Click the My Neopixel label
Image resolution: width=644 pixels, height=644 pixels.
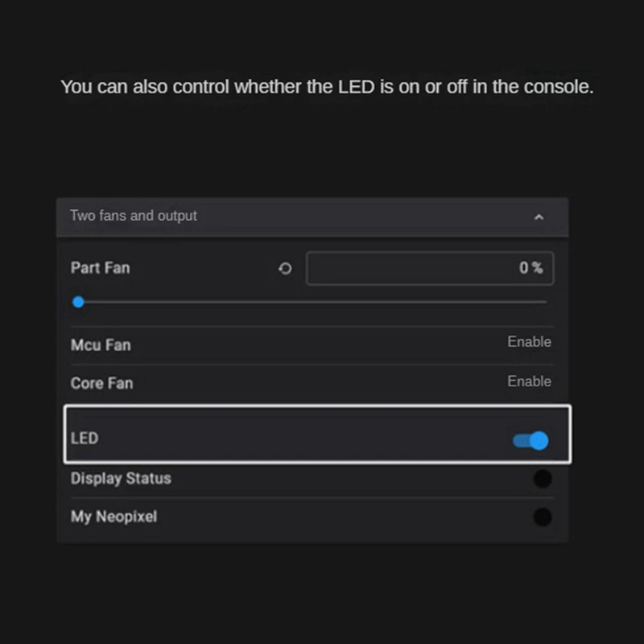click(114, 517)
